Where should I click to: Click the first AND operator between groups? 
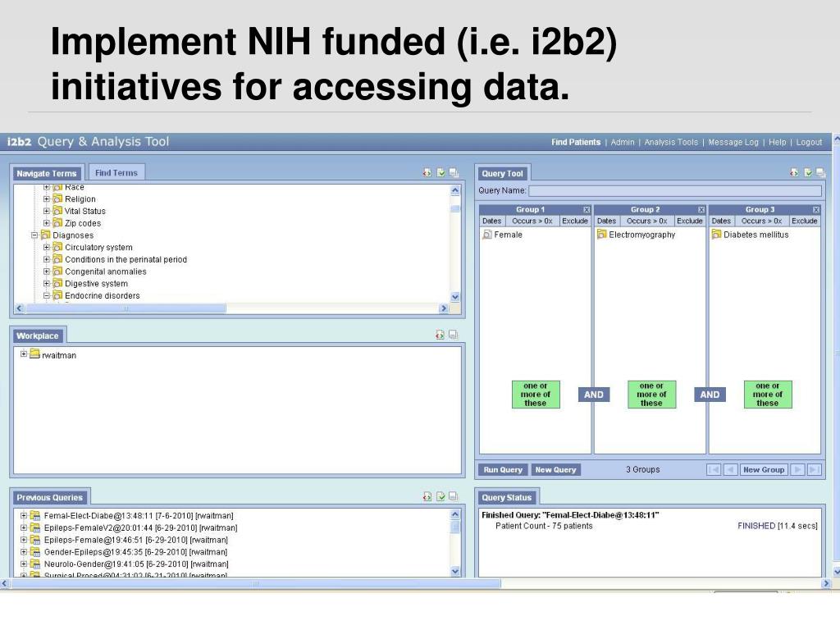point(594,395)
